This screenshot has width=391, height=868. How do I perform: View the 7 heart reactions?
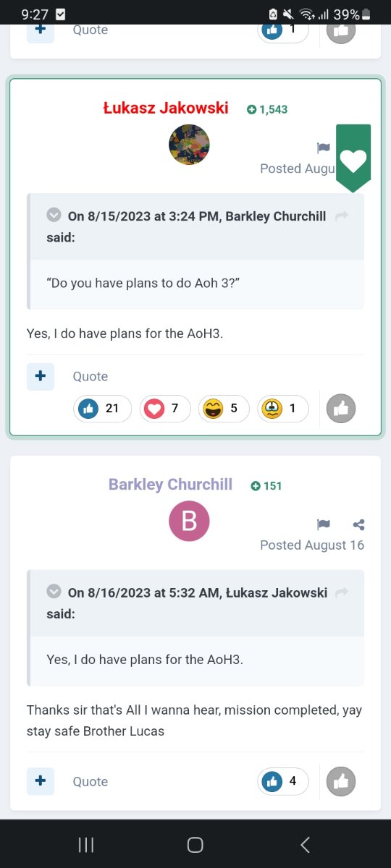[x=164, y=408]
